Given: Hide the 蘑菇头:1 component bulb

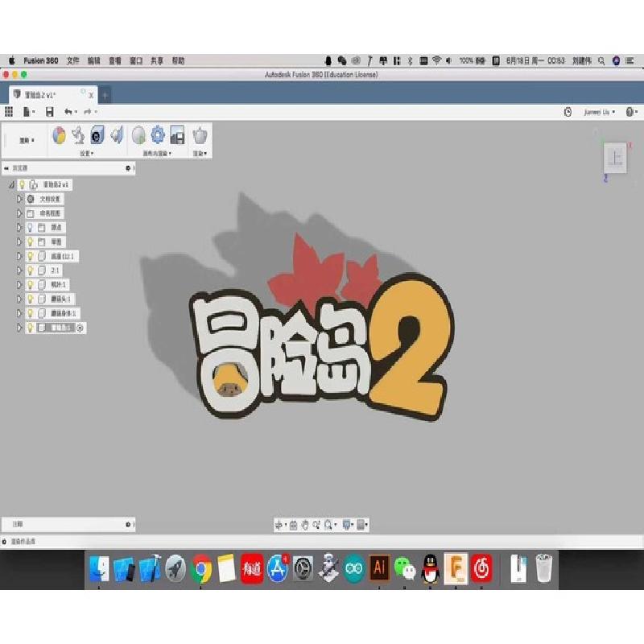Looking at the screenshot, I should click(30, 299).
